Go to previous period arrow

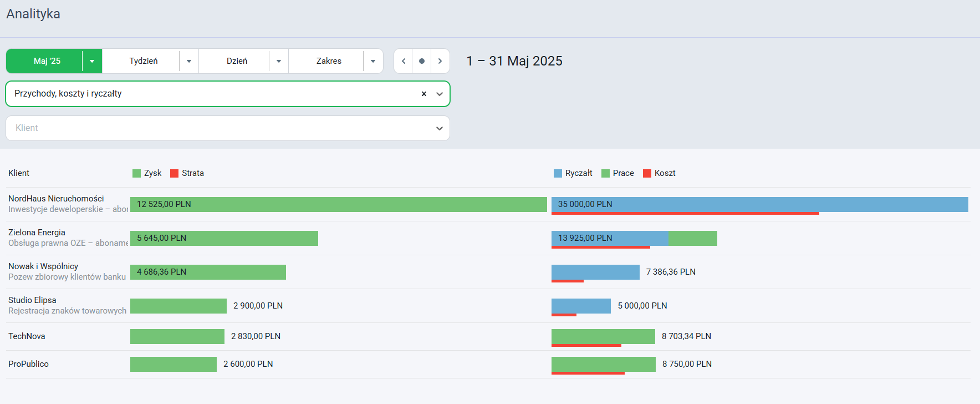click(404, 61)
